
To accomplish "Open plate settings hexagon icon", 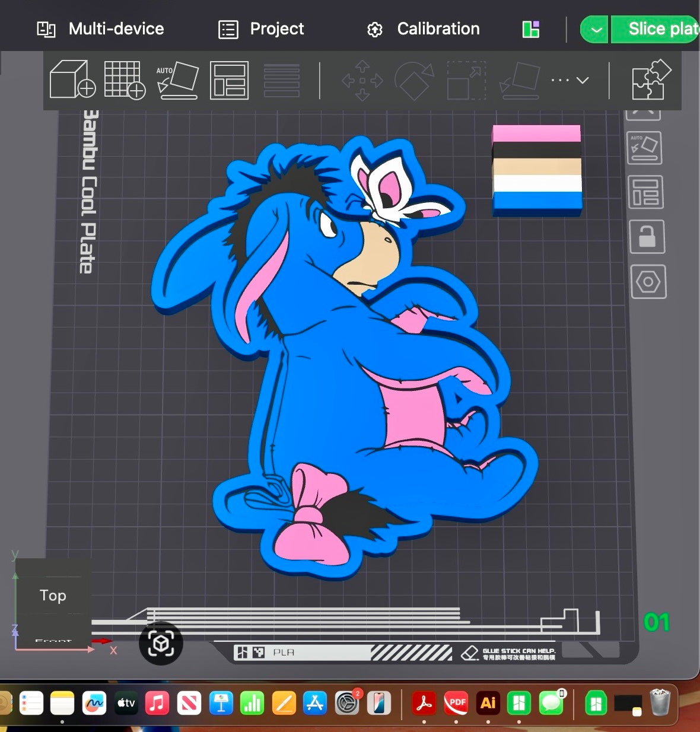I will point(648,282).
